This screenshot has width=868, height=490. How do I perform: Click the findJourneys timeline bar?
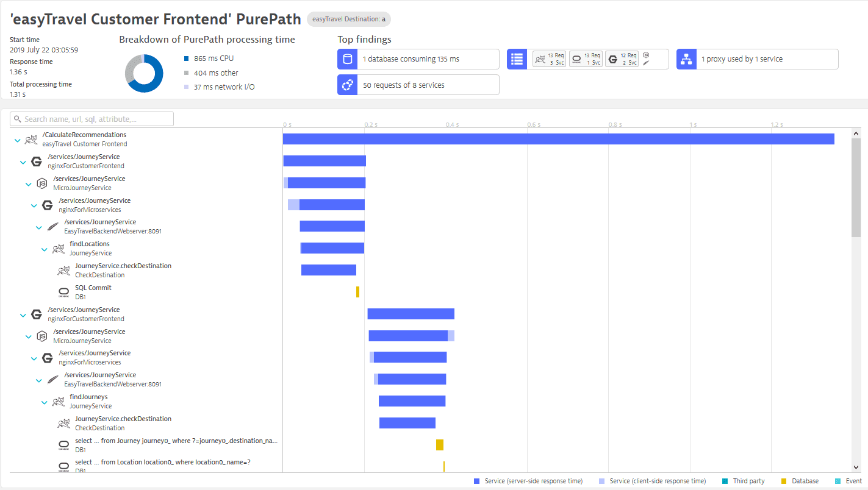click(412, 401)
